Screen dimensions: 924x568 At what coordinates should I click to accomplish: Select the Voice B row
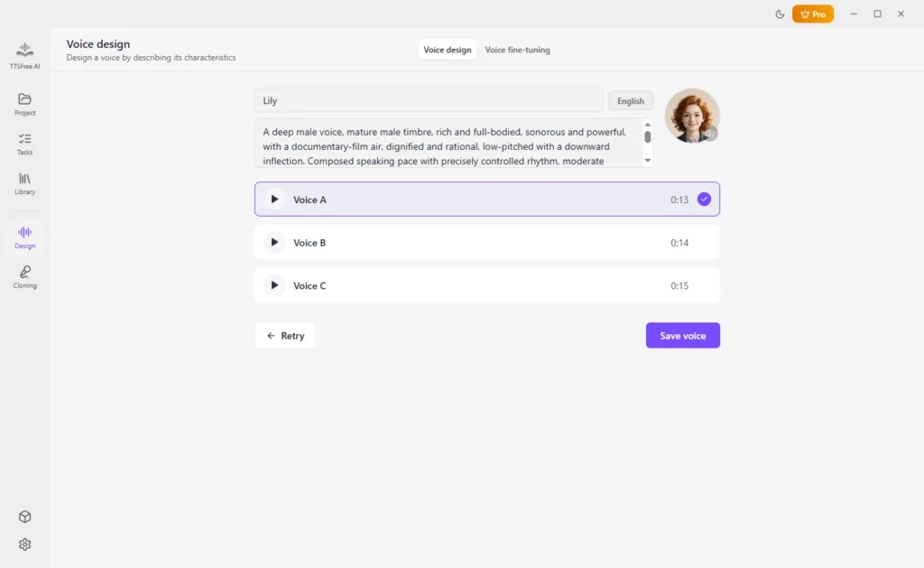pyautogui.click(x=486, y=242)
